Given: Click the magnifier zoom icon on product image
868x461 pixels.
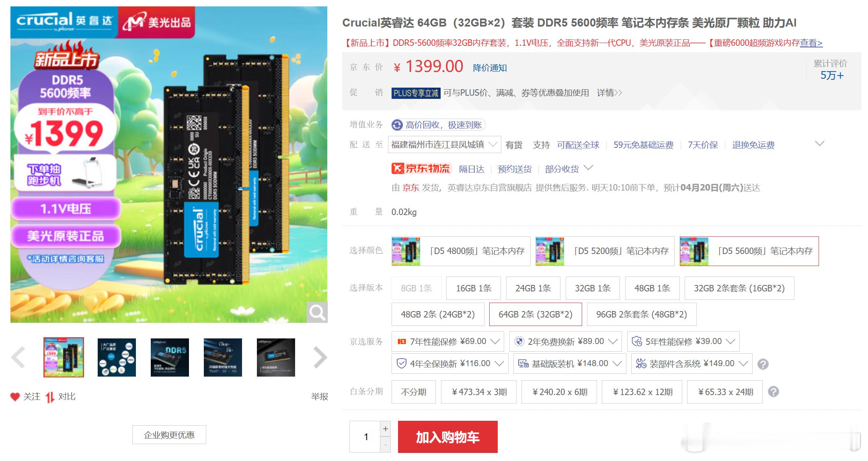Looking at the screenshot, I should pyautogui.click(x=317, y=312).
